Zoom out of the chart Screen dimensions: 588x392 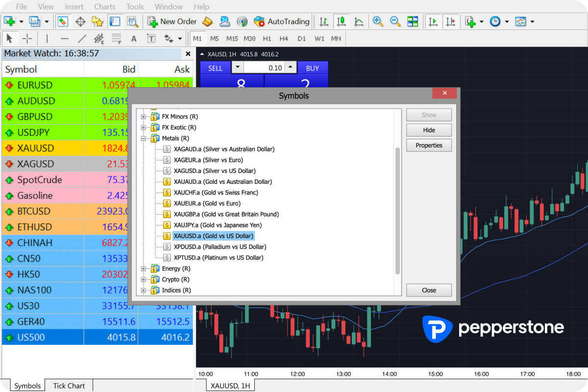pyautogui.click(x=395, y=22)
